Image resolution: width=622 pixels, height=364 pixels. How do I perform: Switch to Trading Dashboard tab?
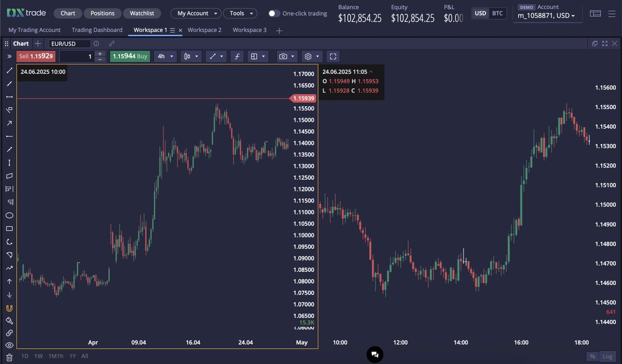(97, 30)
